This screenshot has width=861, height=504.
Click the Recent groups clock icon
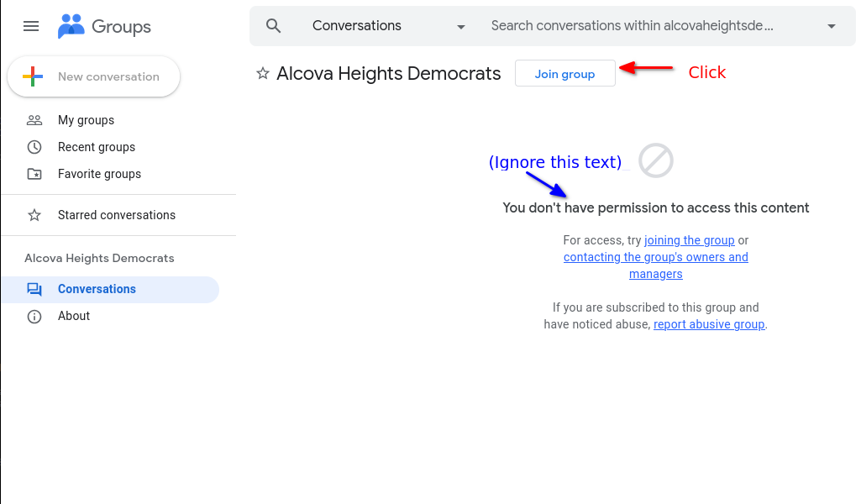[x=34, y=147]
